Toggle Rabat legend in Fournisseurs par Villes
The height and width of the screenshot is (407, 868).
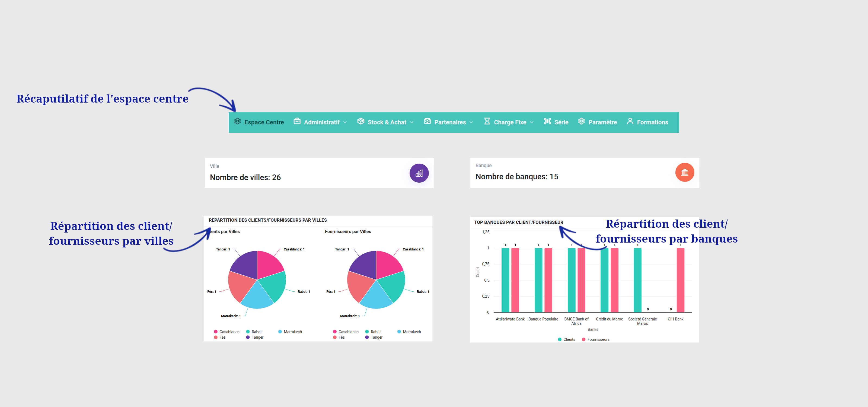click(373, 332)
